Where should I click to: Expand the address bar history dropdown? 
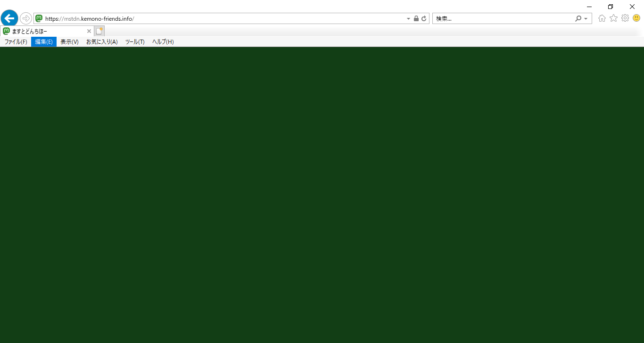coord(408,19)
